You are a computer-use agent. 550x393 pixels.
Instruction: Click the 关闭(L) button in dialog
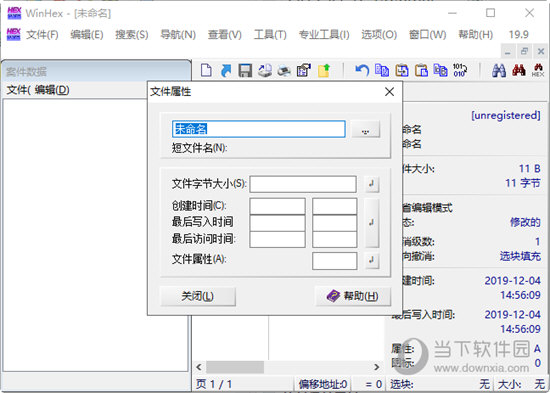(x=198, y=297)
